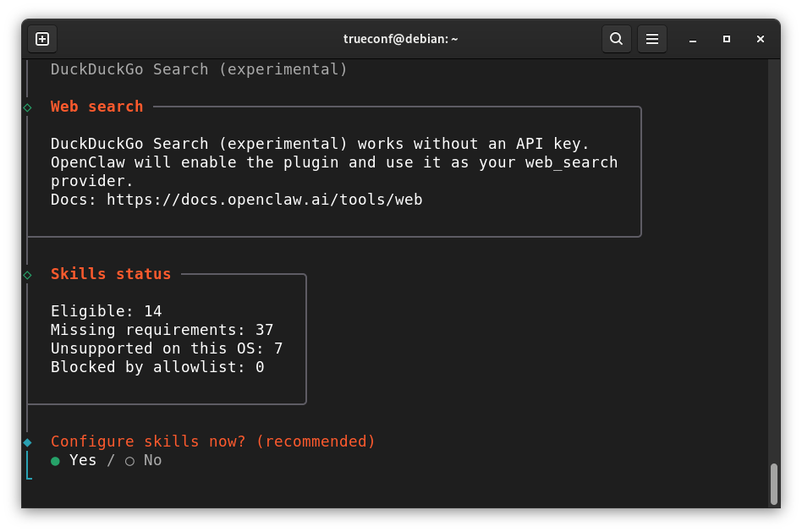802x532 pixels.
Task: Click the DuckDuckGo Search (experimental) top line
Action: click(x=199, y=69)
